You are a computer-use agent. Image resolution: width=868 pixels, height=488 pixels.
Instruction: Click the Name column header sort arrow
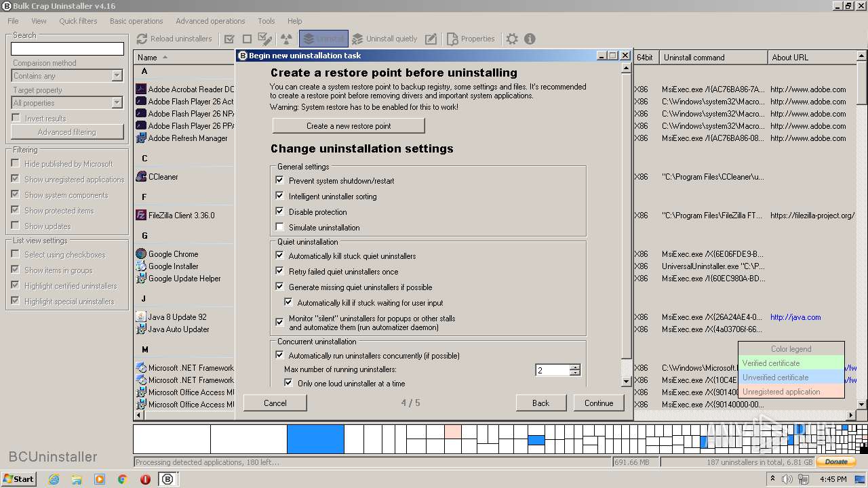pos(165,58)
